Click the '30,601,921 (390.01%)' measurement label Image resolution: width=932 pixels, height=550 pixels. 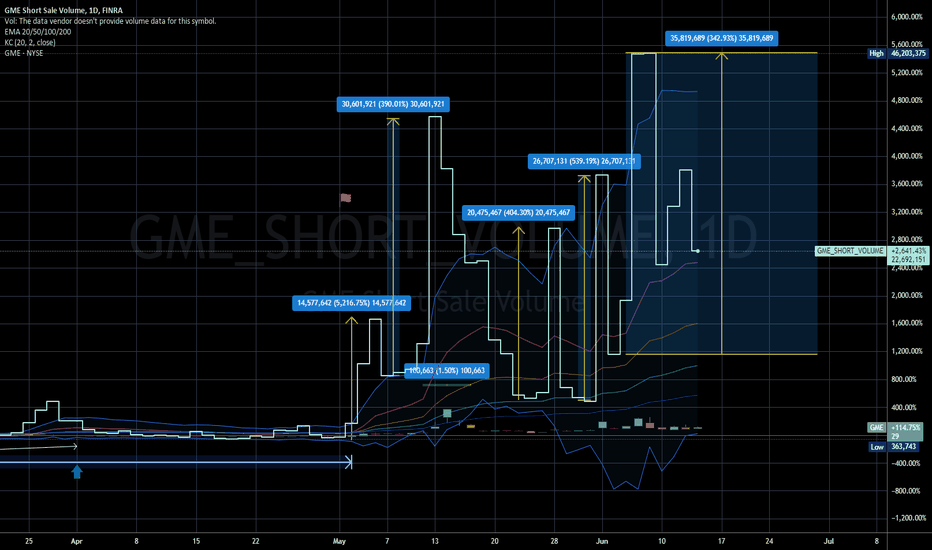(393, 104)
